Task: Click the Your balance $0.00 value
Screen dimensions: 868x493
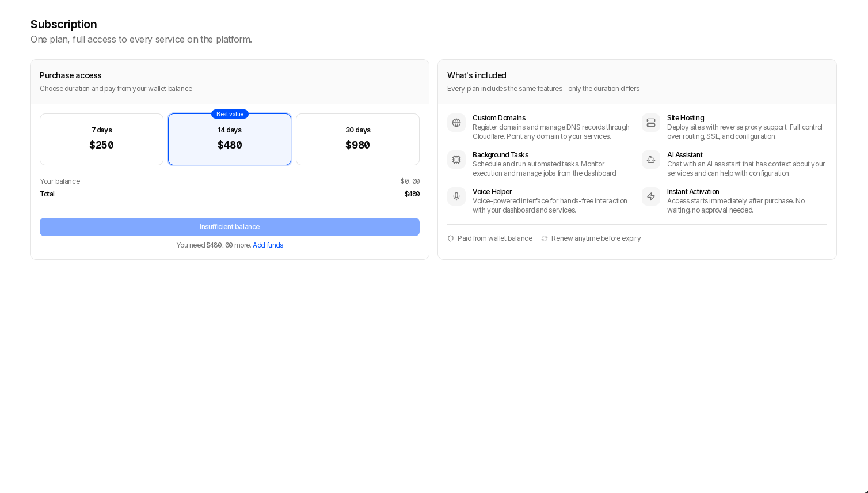Action: 410,181
